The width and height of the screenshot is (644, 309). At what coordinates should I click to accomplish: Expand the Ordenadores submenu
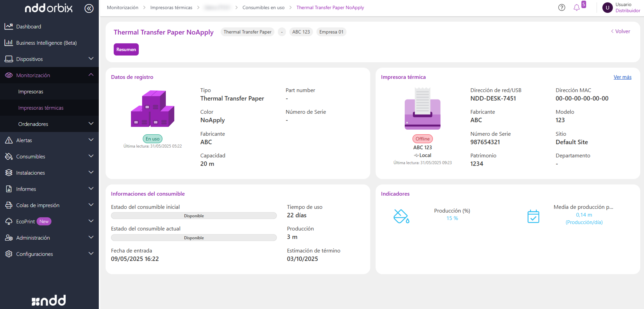coord(91,124)
